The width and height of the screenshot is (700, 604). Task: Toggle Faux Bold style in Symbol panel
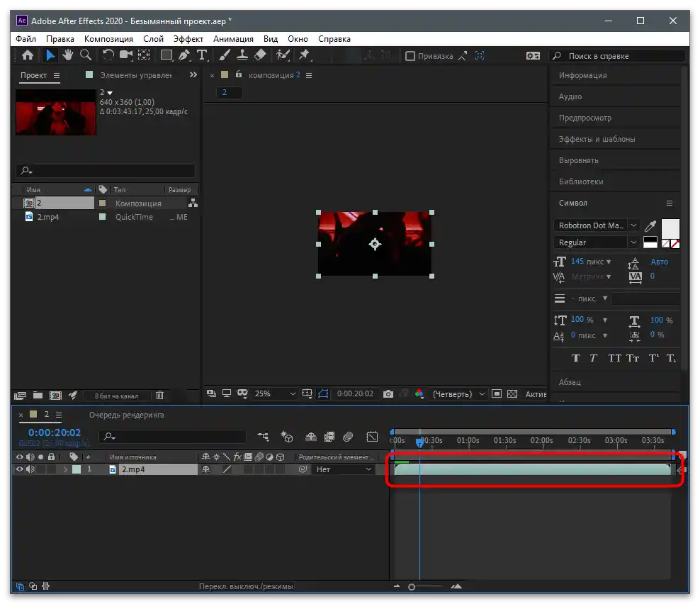(576, 358)
